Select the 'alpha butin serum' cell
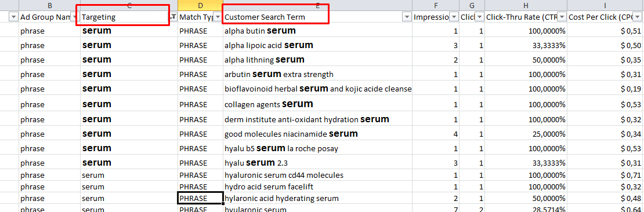The width and height of the screenshot is (644, 212). (x=317, y=31)
